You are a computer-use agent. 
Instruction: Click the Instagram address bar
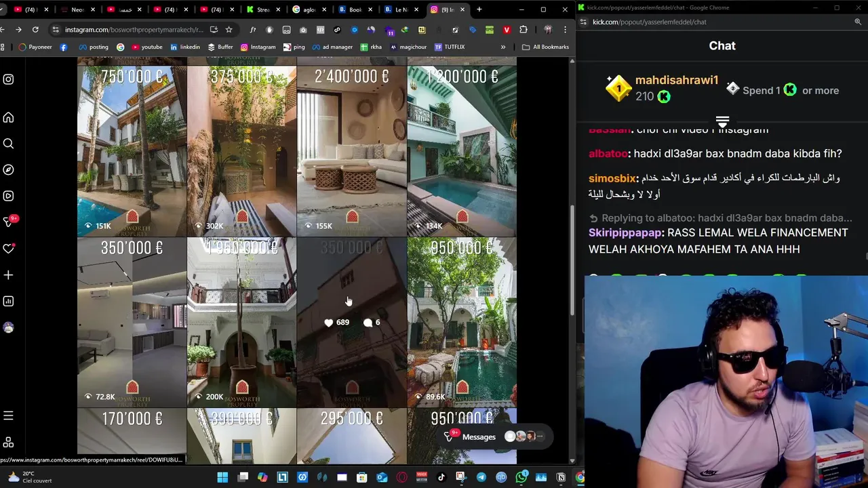134,30
